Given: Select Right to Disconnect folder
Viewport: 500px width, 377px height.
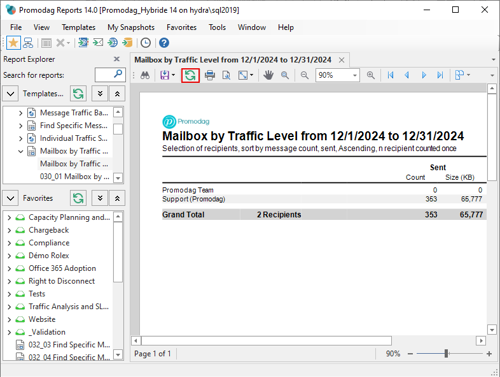Looking at the screenshot, I should pyautogui.click(x=62, y=281).
